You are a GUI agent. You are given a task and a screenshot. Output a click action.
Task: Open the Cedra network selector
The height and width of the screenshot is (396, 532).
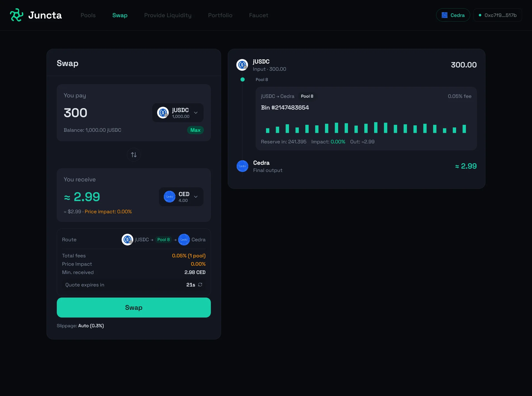point(453,15)
